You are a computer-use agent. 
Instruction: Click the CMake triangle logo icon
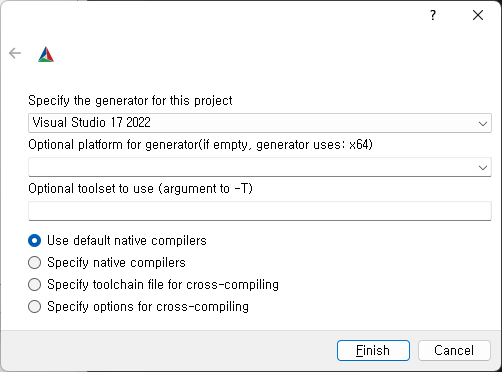point(46,54)
